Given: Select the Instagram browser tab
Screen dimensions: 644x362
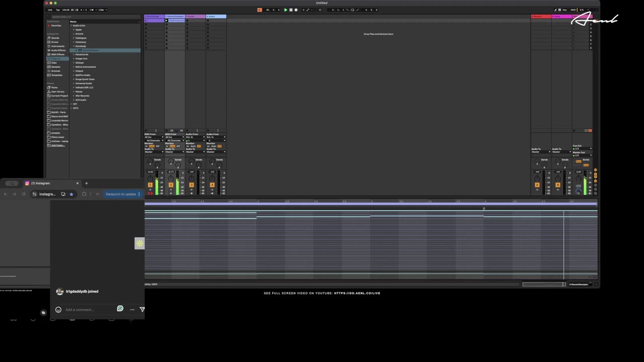Looking at the screenshot, I should tap(51, 183).
